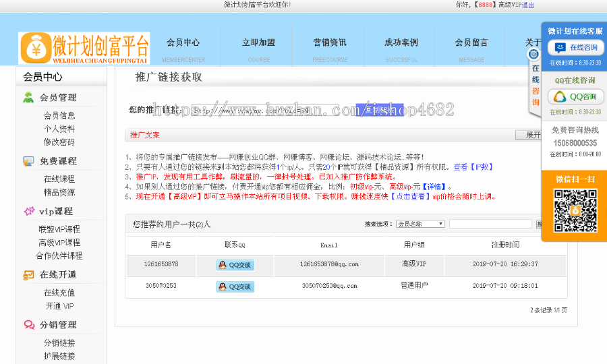Open 营销资讯 in top navigation
Screen dimensions: 607x364
(x=330, y=42)
